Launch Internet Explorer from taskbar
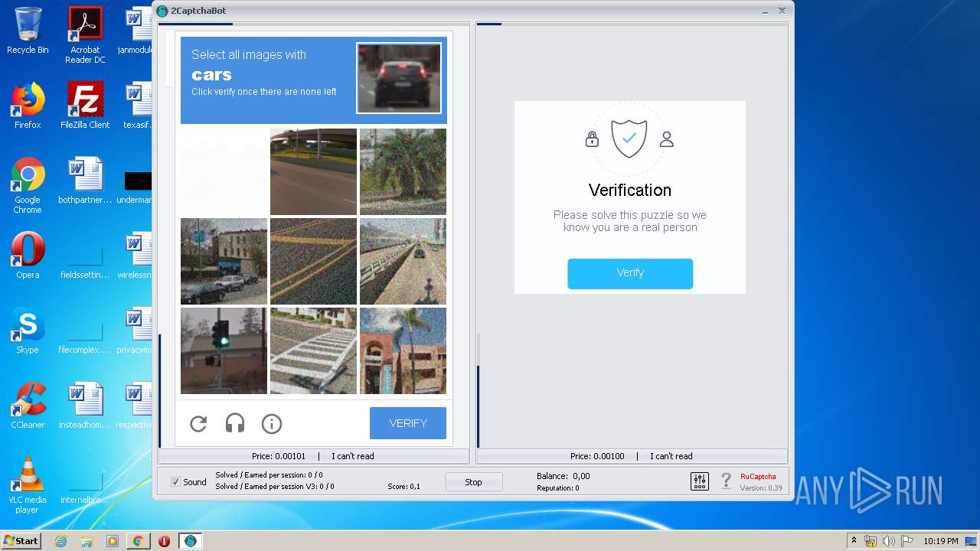The height and width of the screenshot is (551, 980). [61, 541]
